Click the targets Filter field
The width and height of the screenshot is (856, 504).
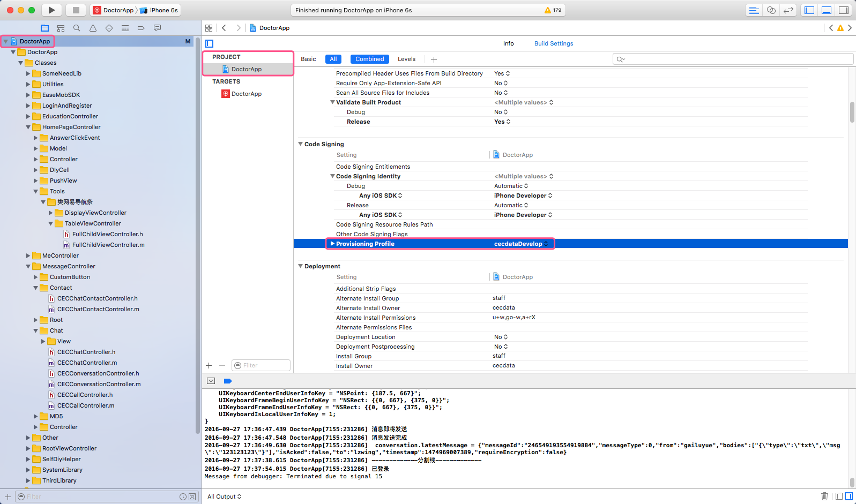(x=261, y=365)
